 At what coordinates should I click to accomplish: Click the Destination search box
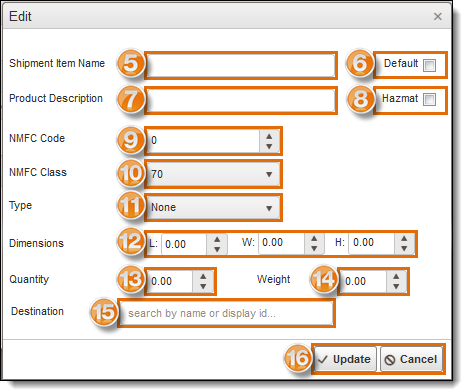[x=226, y=313]
